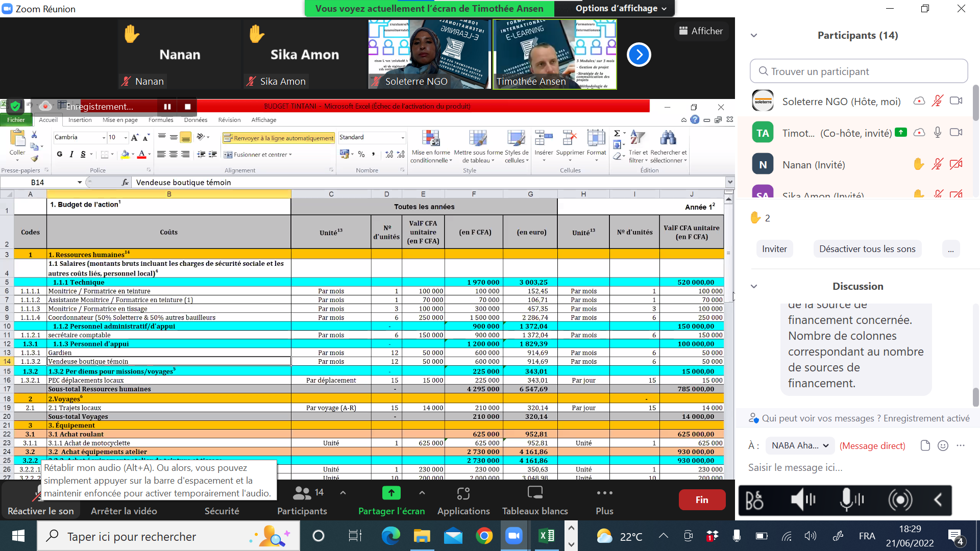Open Microsoft Edge from the taskbar

click(x=391, y=536)
